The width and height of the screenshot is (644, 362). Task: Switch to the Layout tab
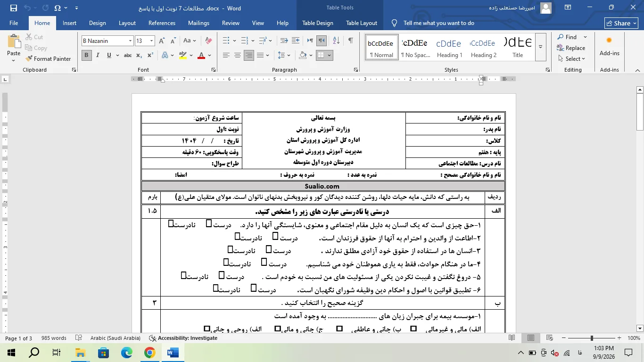click(x=127, y=23)
